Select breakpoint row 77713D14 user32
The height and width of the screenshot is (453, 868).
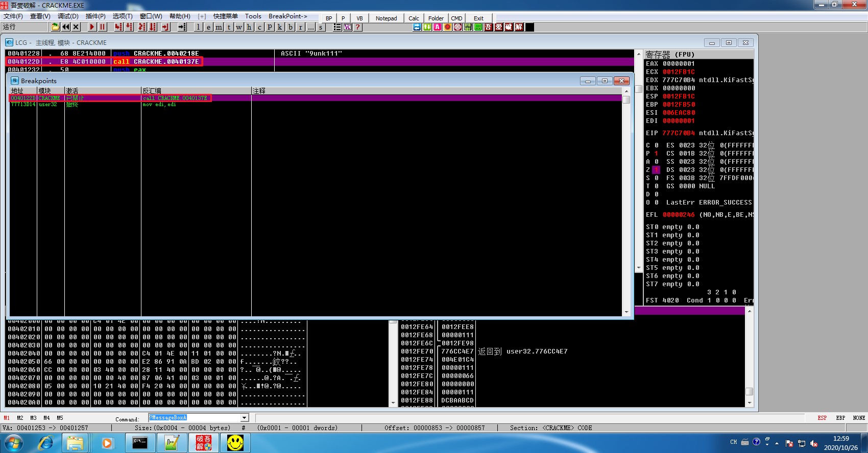[x=316, y=105]
